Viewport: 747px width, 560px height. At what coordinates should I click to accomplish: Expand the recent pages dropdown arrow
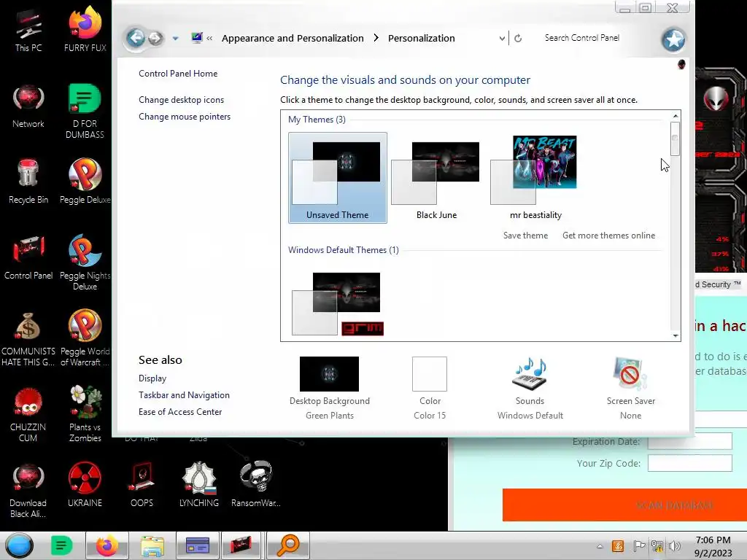(x=175, y=38)
